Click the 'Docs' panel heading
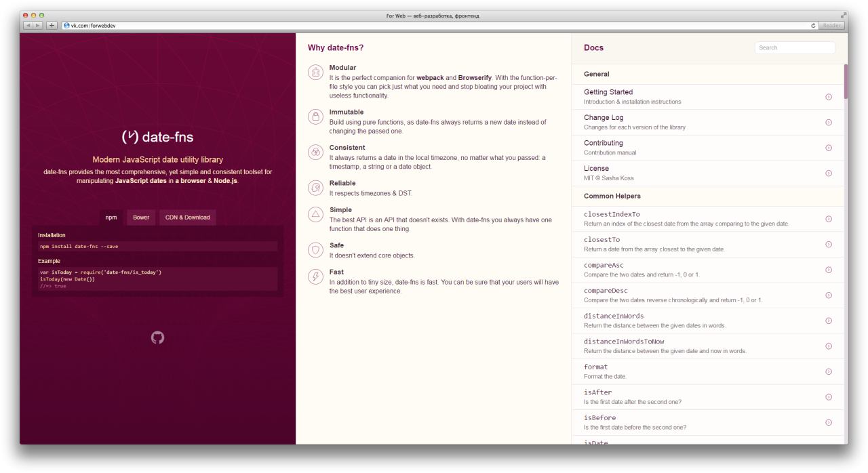The height and width of the screenshot is (473, 868). click(593, 47)
